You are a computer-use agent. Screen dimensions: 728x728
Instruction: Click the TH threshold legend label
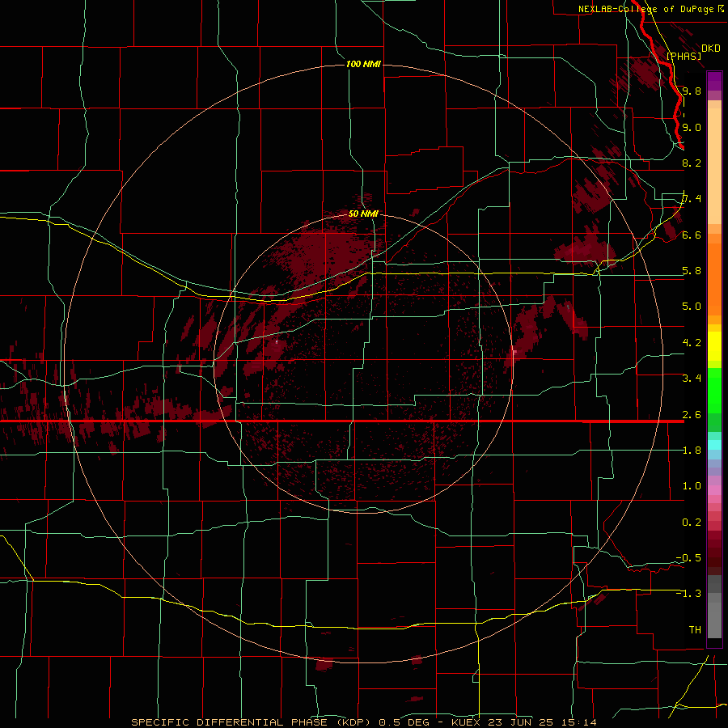(695, 630)
